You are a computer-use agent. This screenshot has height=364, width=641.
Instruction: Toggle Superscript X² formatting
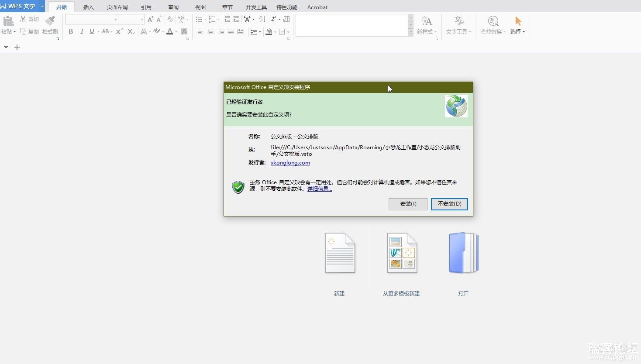(119, 31)
